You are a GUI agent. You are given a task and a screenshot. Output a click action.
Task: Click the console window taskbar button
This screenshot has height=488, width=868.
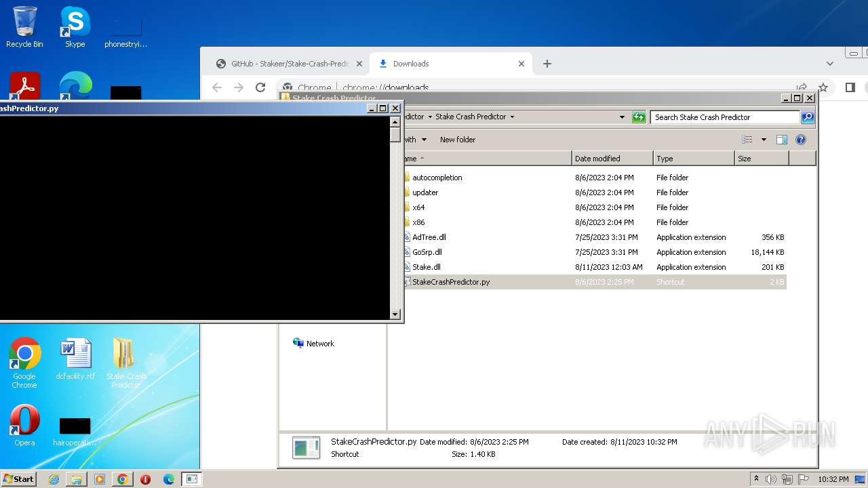(192, 479)
